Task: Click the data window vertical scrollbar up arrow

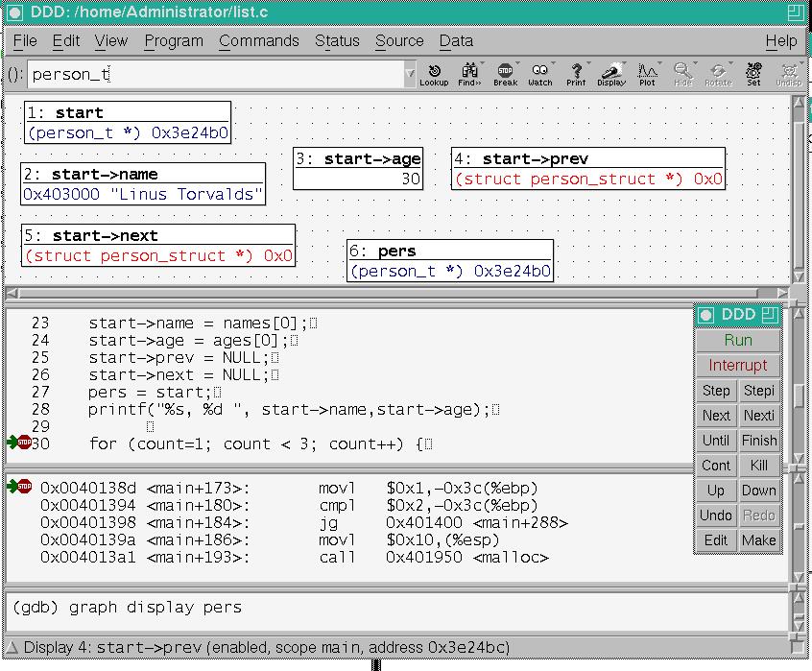Action: pyautogui.click(x=799, y=102)
